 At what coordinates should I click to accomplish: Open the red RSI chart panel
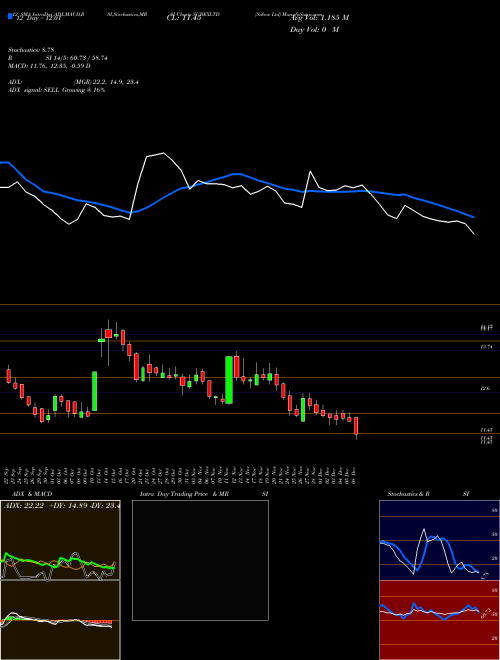click(x=439, y=620)
